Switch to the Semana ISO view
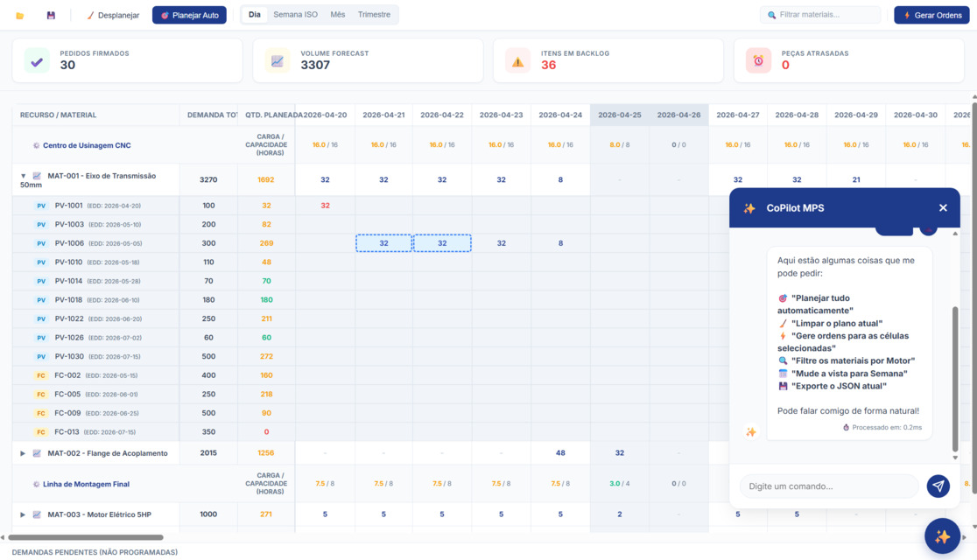 [x=295, y=15]
